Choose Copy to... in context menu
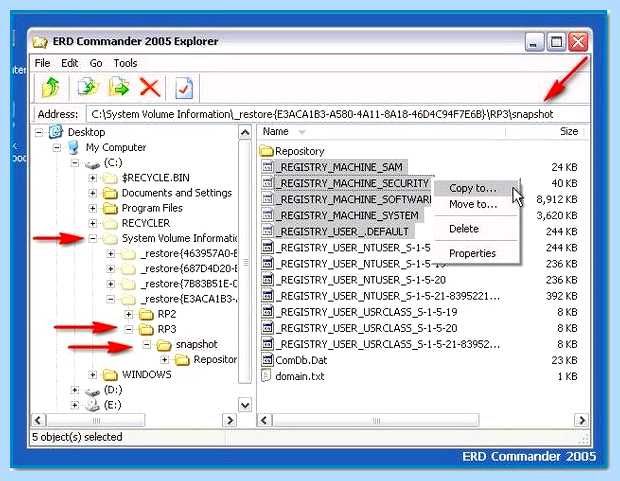 pyautogui.click(x=476, y=188)
